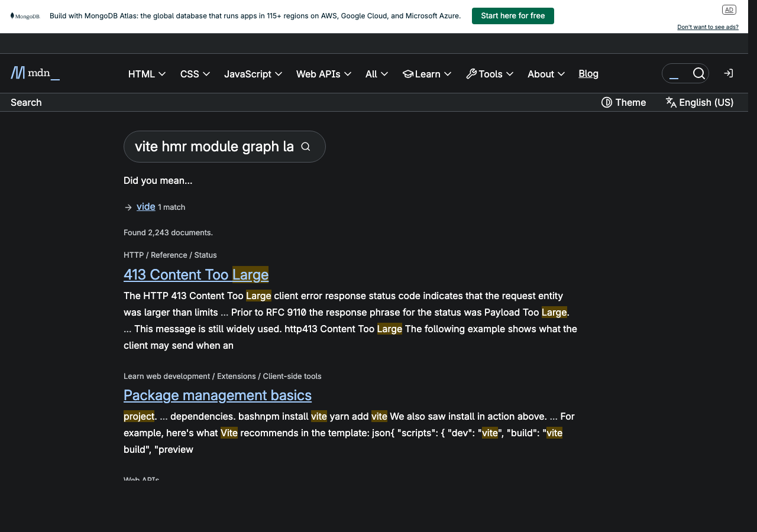
Task: Expand the HTML navigation menu
Action: click(x=147, y=74)
